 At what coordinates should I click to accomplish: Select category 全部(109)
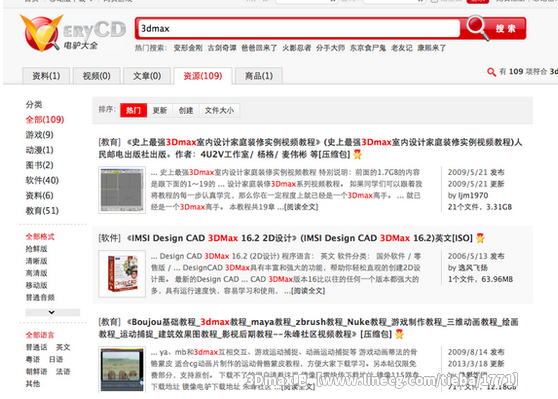click(x=45, y=120)
